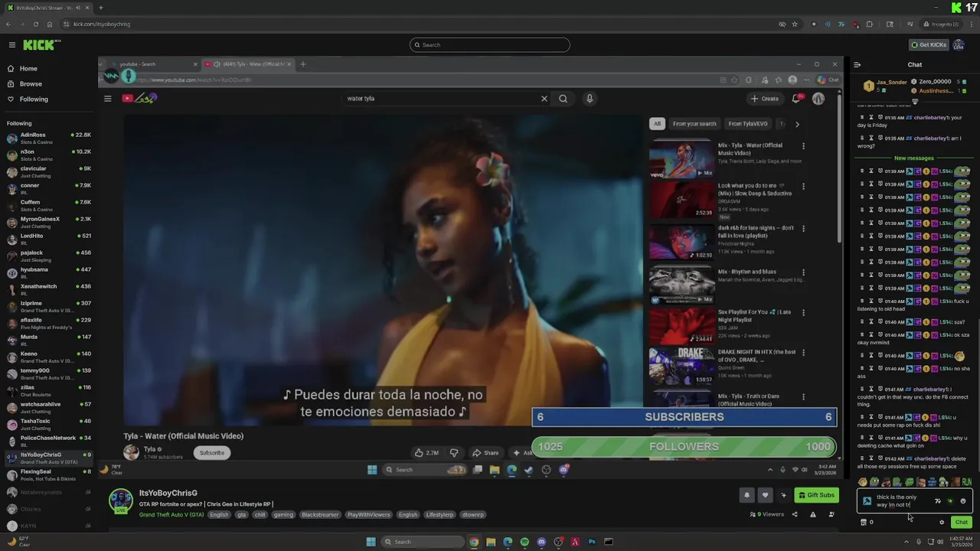Open options menu for 'Look what you do to me'
980x551 pixels.
(803, 187)
